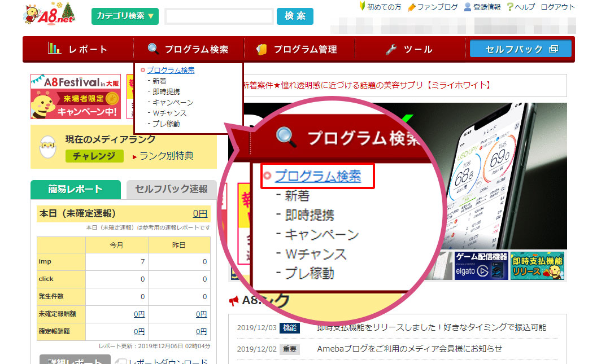Click the チャレンジ rank badge
Screen dimensions: 610x364
[x=94, y=156]
